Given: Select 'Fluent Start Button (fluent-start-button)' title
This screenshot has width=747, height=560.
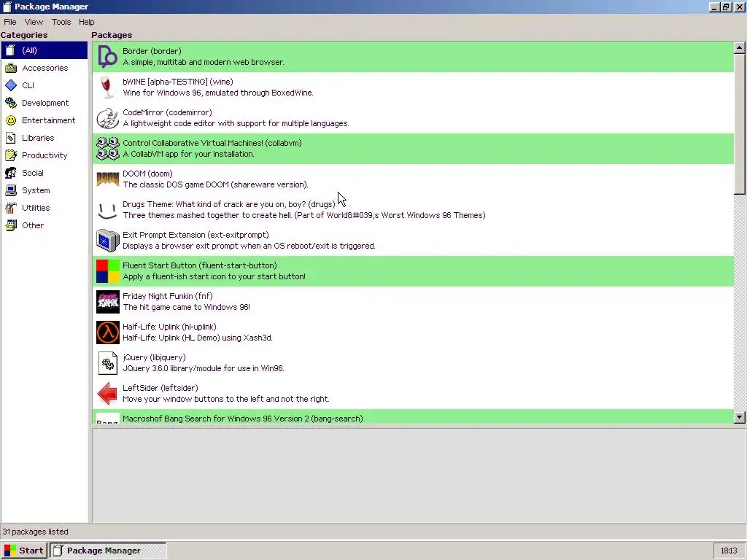Looking at the screenshot, I should pos(200,265).
